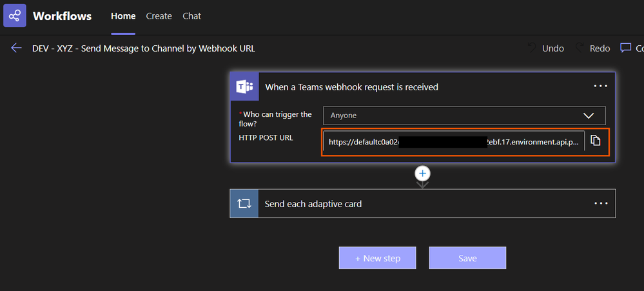
Task: Click the 'HTTP POST URL' label
Action: 266,137
